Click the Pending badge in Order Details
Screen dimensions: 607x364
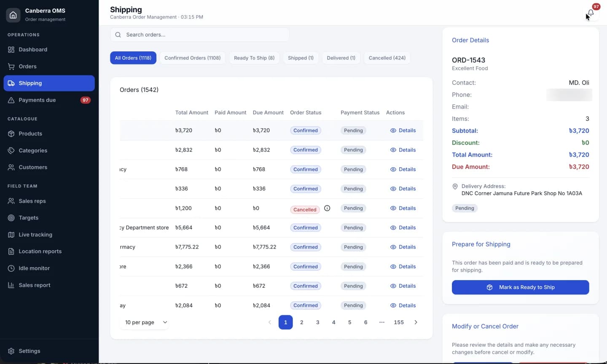pos(465,208)
